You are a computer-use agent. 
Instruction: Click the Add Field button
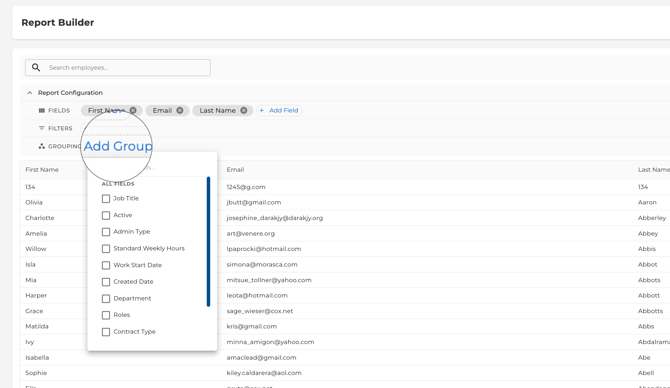click(x=279, y=110)
